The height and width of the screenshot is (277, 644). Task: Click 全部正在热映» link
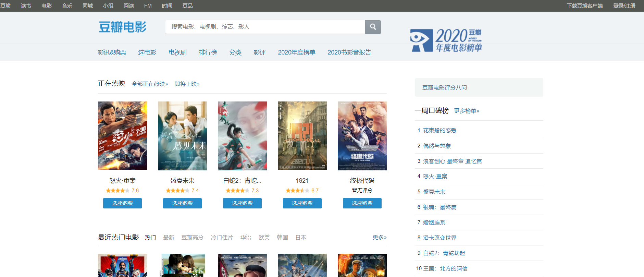pos(150,84)
